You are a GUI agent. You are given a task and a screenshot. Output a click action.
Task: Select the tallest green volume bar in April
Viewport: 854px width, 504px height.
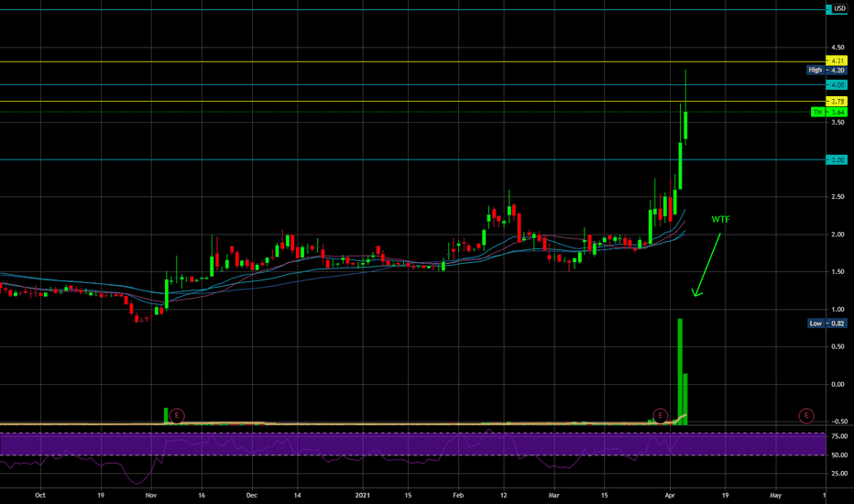point(680,370)
